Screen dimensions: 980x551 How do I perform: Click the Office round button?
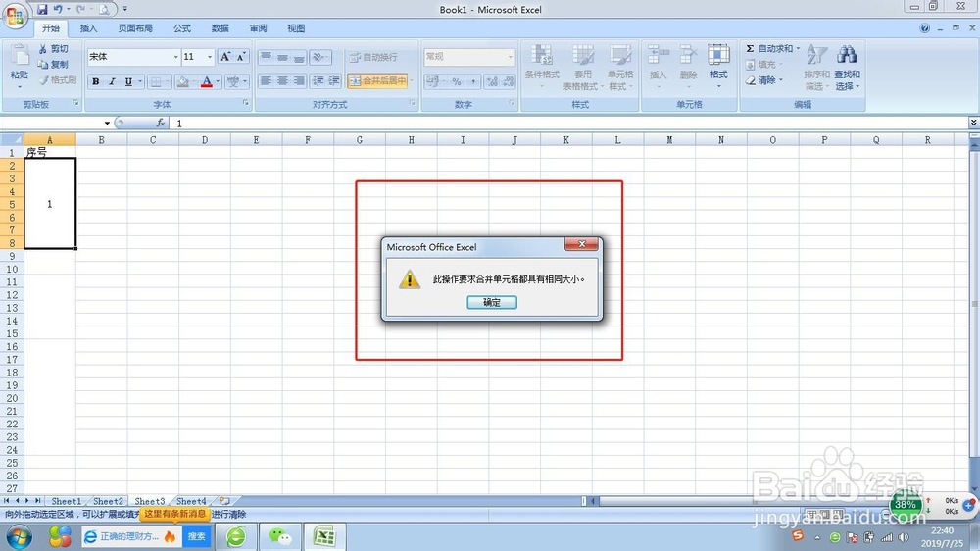coord(15,16)
